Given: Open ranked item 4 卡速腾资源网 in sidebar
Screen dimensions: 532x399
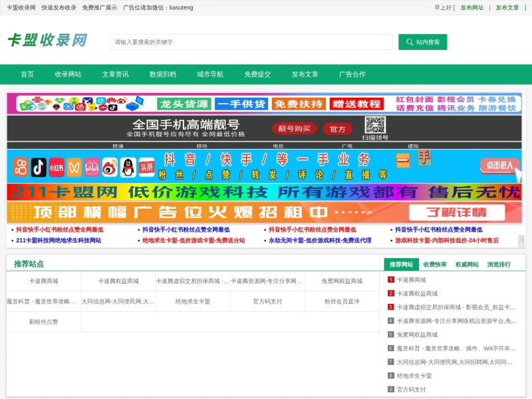Looking at the screenshot, I should (457, 321).
